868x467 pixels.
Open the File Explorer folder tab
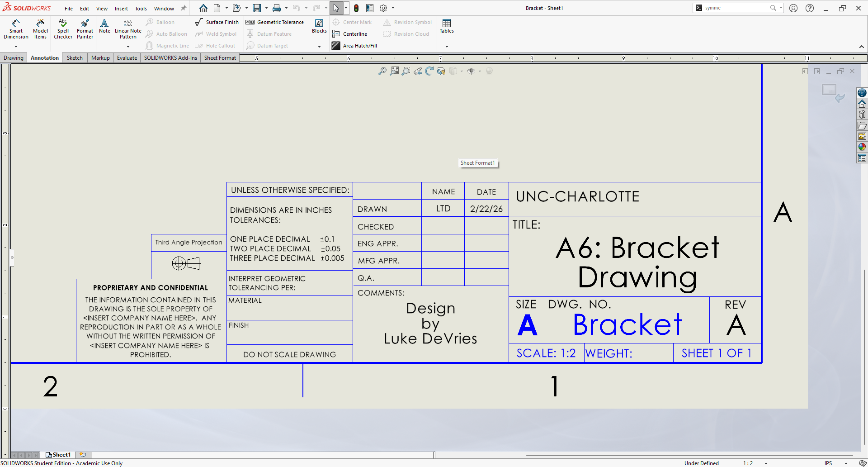click(x=862, y=125)
